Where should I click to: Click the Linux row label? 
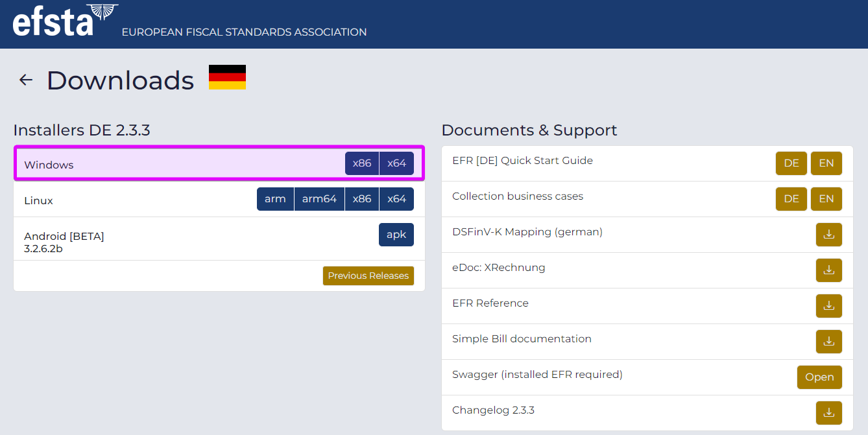[38, 200]
